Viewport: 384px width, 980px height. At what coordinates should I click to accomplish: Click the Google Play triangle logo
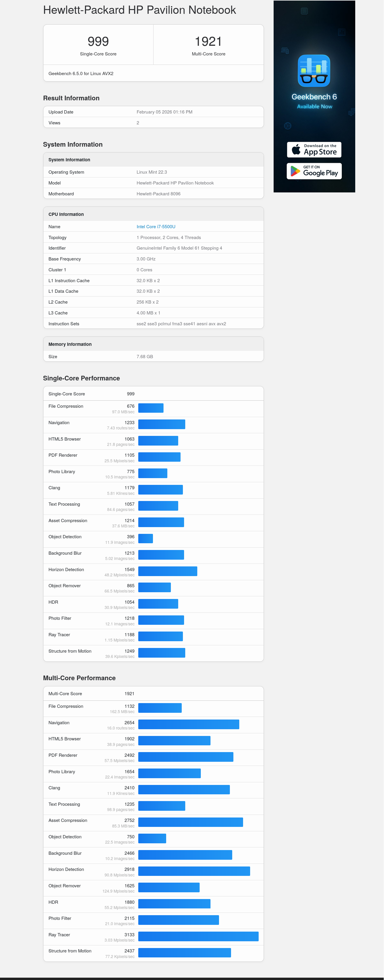click(x=295, y=171)
